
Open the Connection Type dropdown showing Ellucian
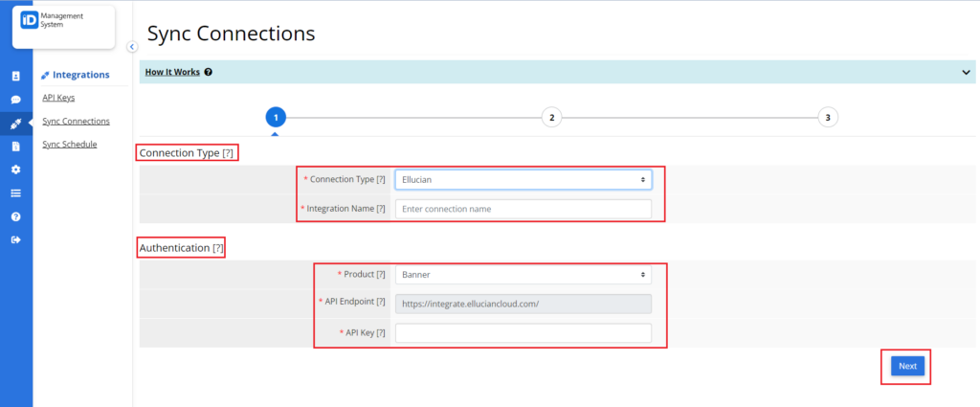pyautogui.click(x=523, y=179)
